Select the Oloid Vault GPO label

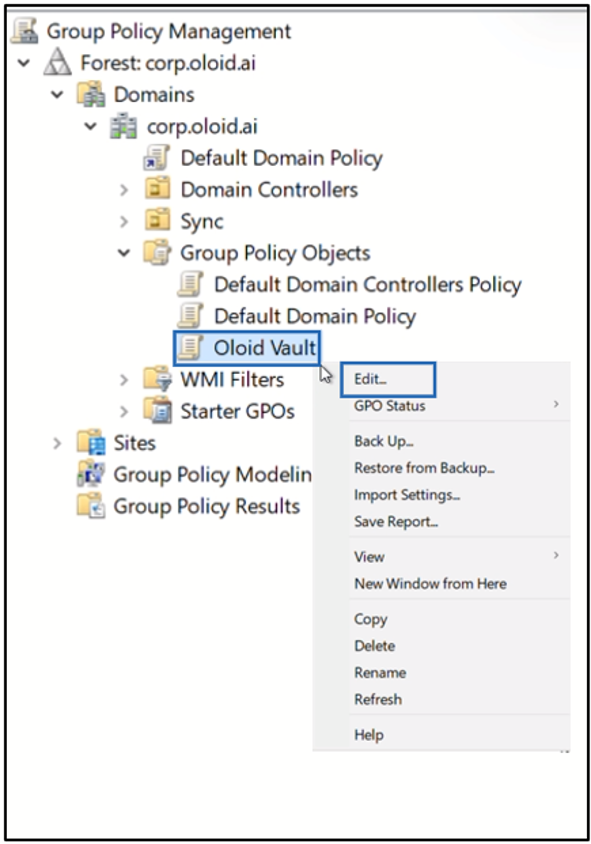click(265, 348)
